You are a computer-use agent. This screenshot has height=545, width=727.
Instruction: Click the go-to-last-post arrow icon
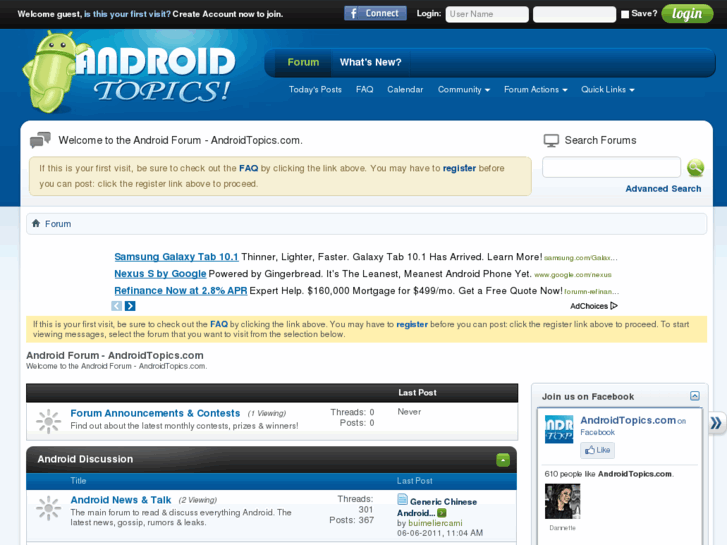442,513
